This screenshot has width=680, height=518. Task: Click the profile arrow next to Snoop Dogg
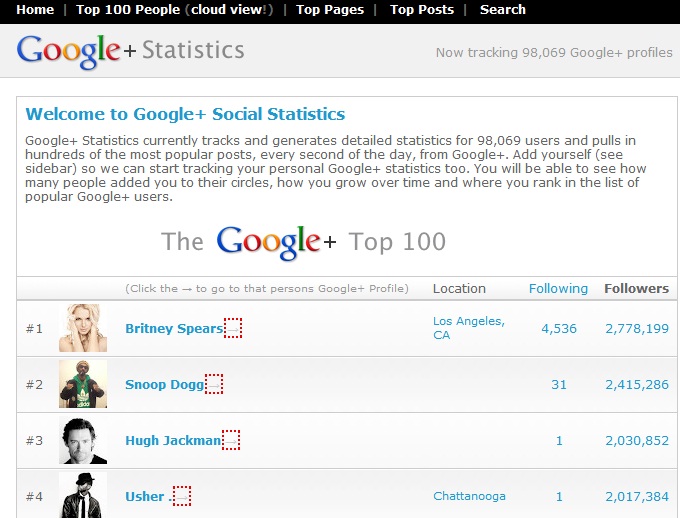click(x=214, y=384)
